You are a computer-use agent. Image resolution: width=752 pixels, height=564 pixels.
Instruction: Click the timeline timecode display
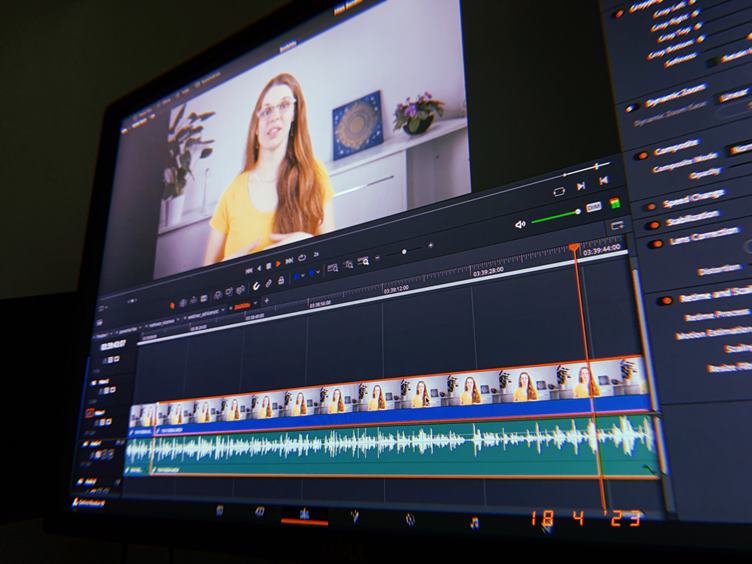click(113, 344)
